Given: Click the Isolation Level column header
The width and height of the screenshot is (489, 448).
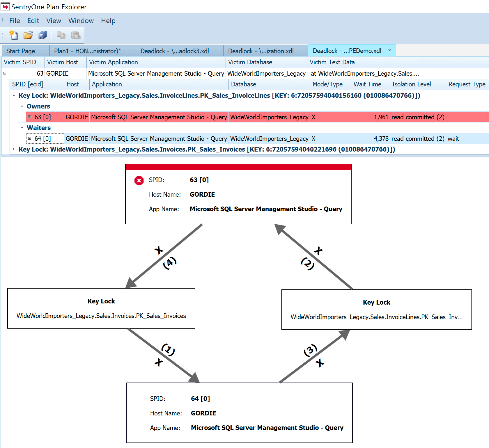Looking at the screenshot, I should coord(418,84).
